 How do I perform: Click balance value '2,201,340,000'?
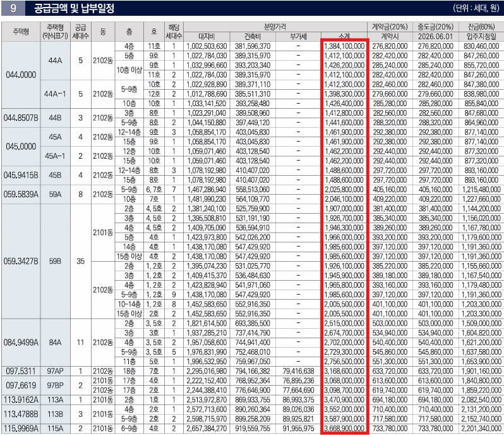click(481, 429)
